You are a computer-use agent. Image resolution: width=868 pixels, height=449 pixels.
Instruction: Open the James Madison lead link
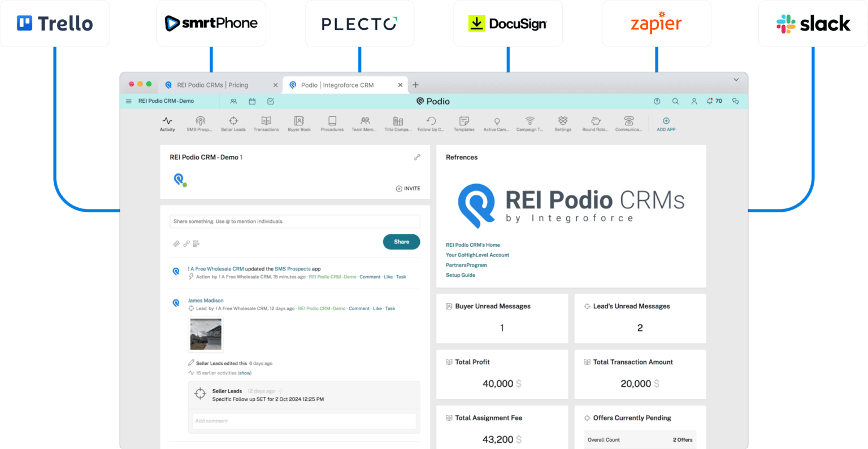(x=206, y=300)
